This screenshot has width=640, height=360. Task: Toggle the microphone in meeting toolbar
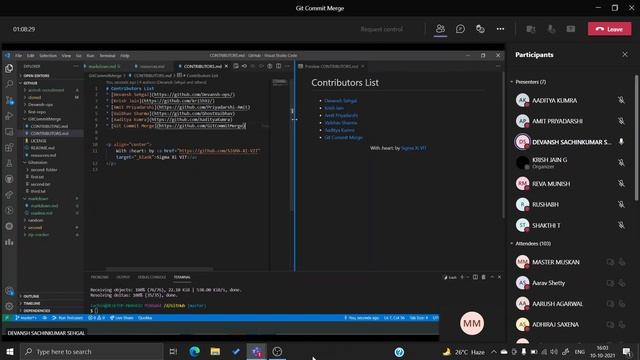(551, 29)
